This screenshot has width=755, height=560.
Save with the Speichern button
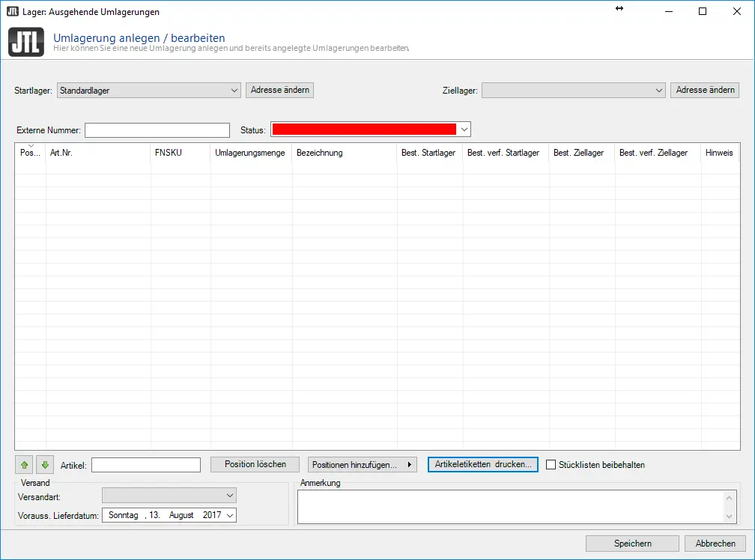pyautogui.click(x=632, y=544)
